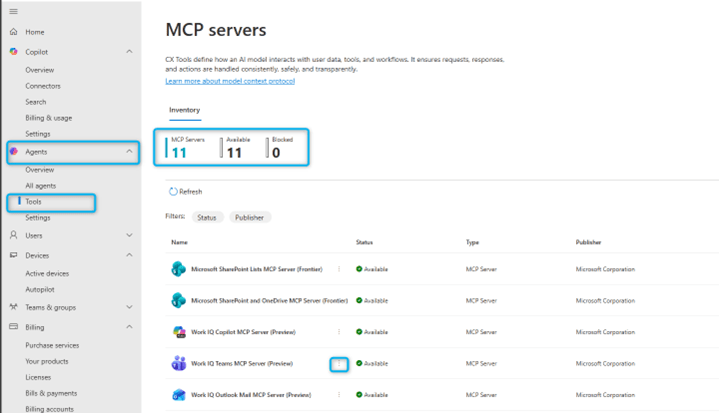Viewport: 719px width, 413px height.
Task: Click the Work IQ Outlook Mail icon
Action: tap(178, 395)
